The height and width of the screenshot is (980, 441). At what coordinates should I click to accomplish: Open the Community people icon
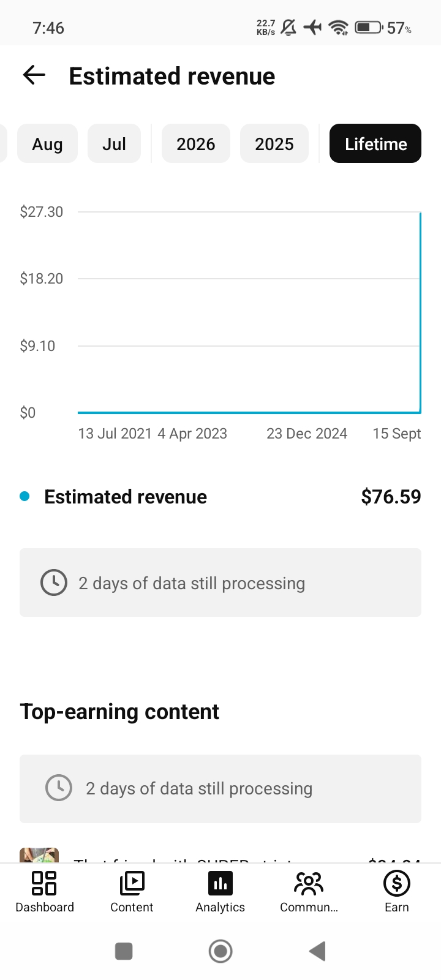point(309,883)
